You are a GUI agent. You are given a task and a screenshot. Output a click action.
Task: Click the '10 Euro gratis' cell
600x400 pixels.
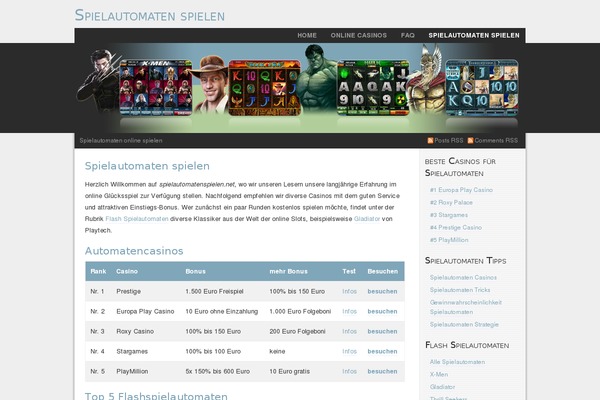[x=289, y=371]
